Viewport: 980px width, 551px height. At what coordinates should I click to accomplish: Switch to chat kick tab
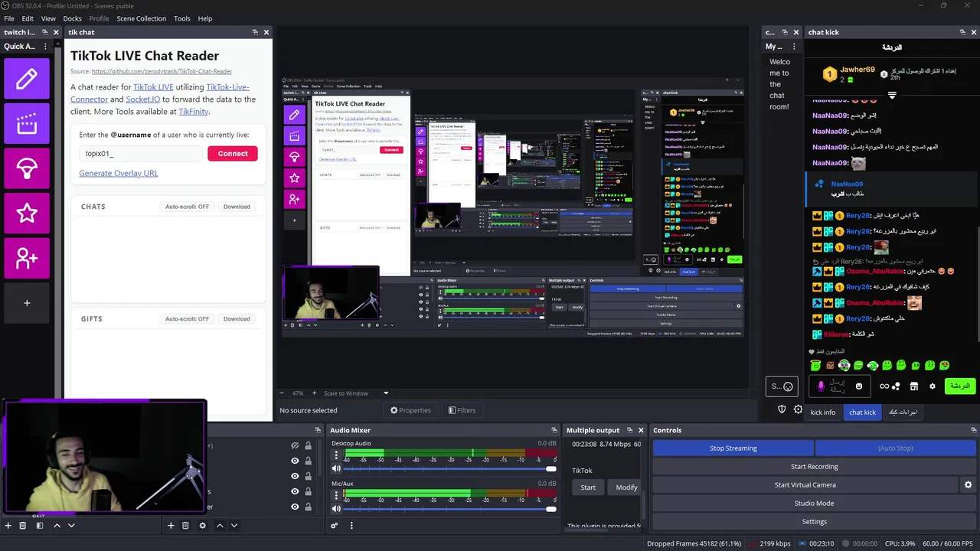pos(862,412)
